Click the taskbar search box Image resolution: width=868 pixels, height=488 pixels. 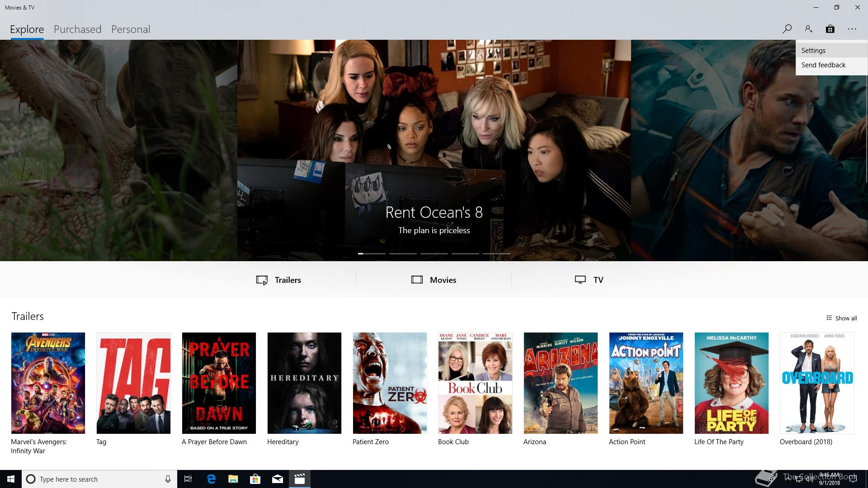point(99,479)
